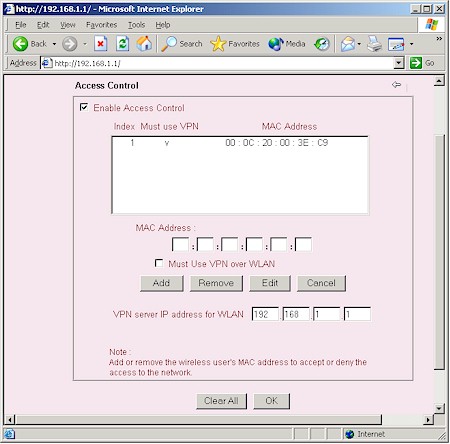
Task: Click the Clear All button
Action: pos(221,401)
